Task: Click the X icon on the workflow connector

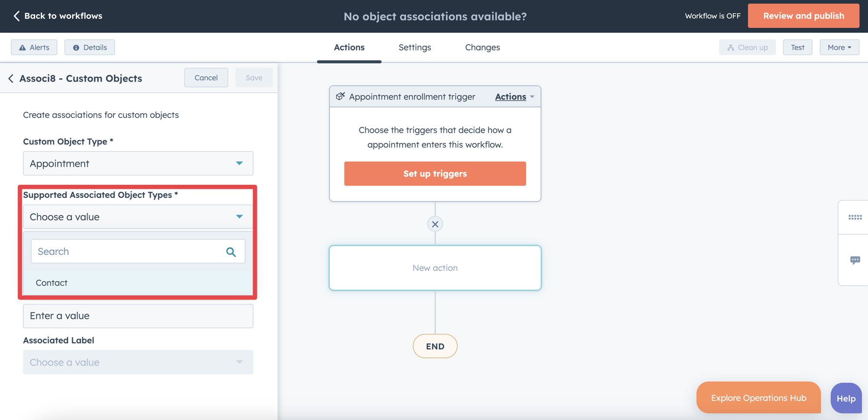Action: point(435,224)
